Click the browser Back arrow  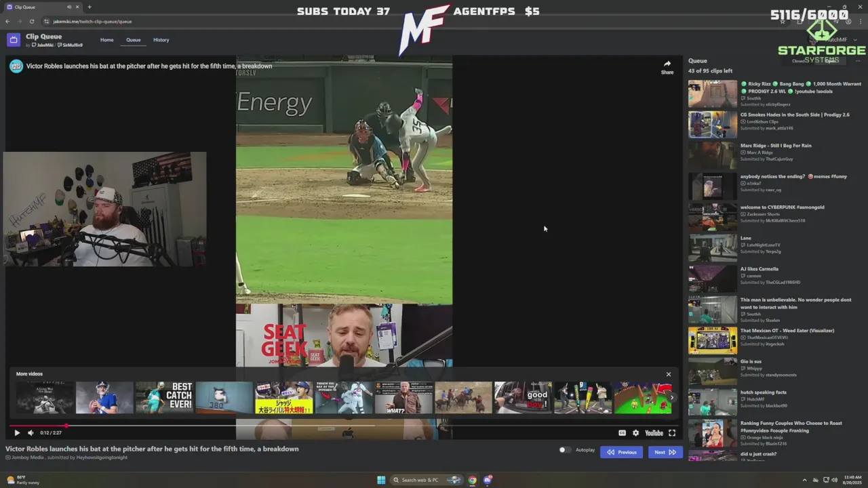tap(7, 22)
